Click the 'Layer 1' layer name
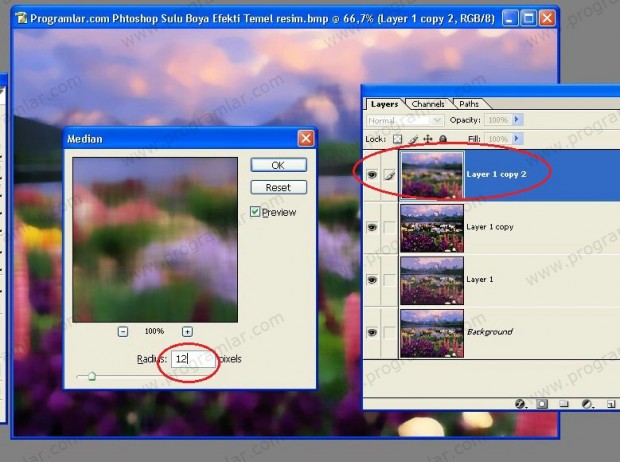The height and width of the screenshot is (462, 620). [480, 279]
